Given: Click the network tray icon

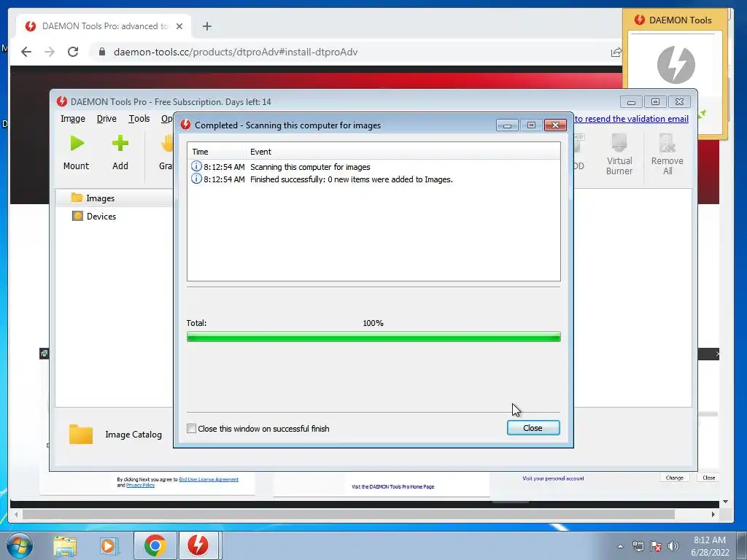Looking at the screenshot, I should [638, 546].
